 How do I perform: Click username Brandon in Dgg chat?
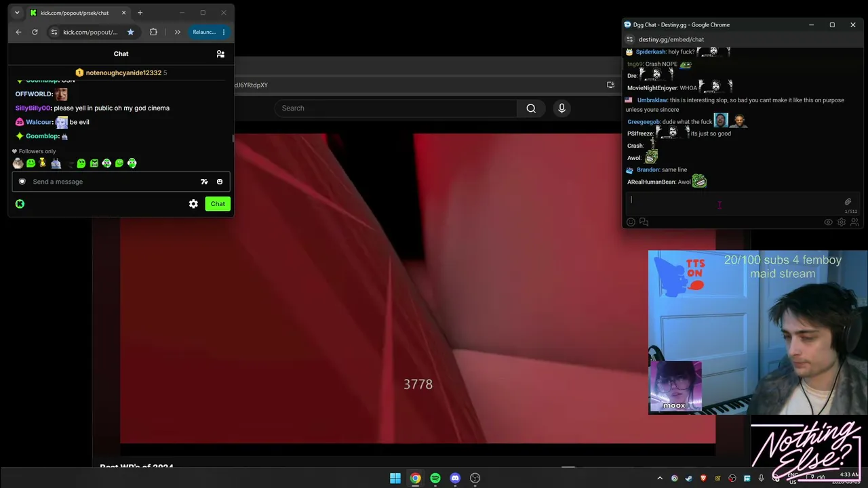[648, 170]
